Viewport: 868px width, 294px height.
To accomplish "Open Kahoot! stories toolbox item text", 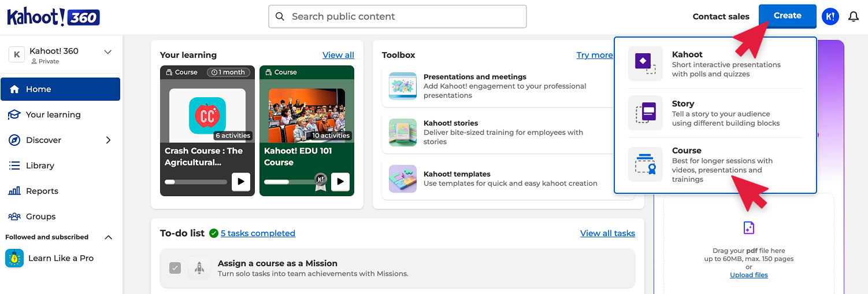I will [x=503, y=133].
